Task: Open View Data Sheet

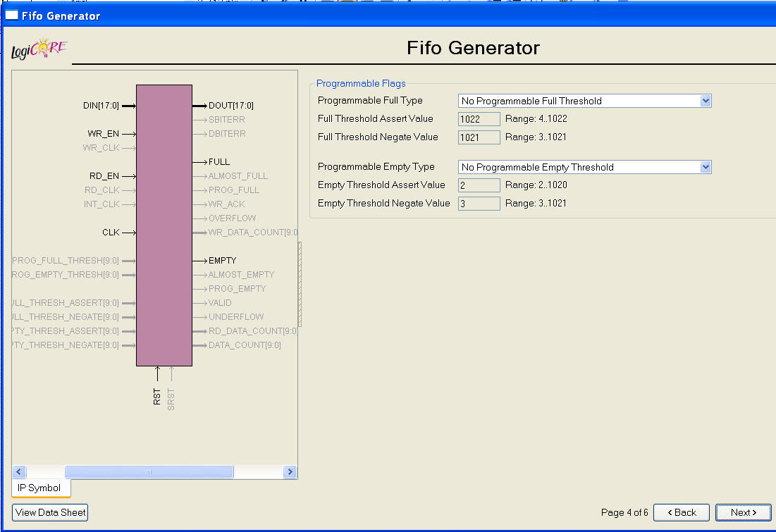Action: pyautogui.click(x=50, y=513)
